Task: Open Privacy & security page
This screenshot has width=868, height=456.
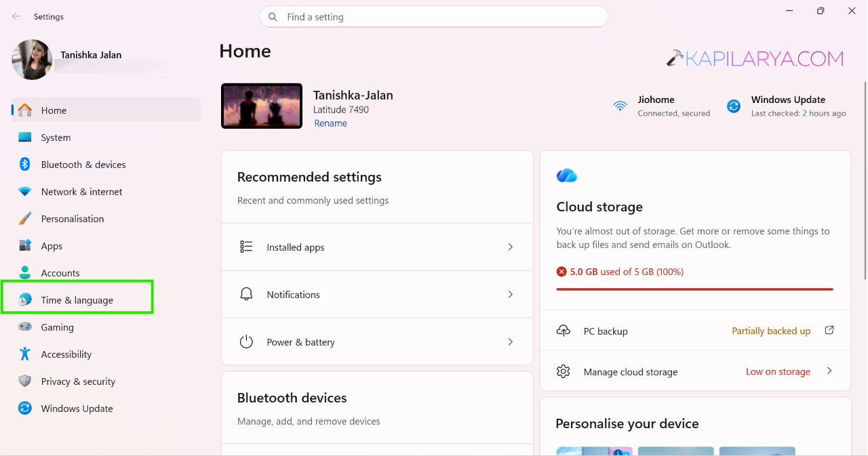Action: 106,381
